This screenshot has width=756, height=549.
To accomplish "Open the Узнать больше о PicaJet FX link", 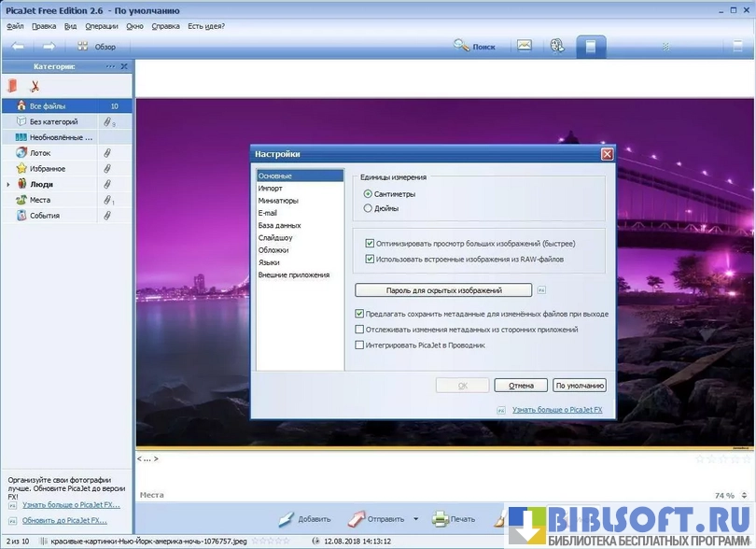I will pyautogui.click(x=557, y=410).
